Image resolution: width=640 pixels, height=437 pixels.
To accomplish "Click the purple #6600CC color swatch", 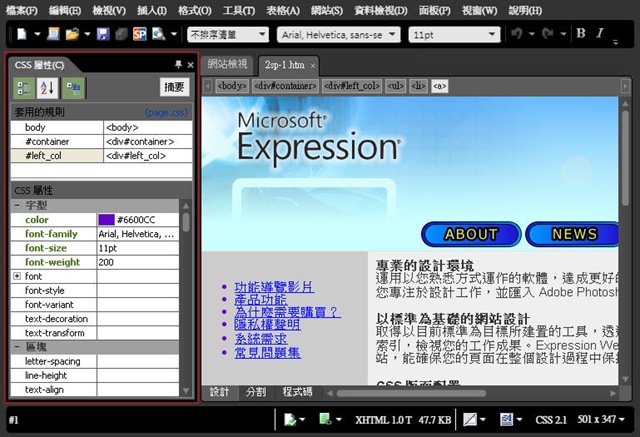I will click(x=106, y=219).
